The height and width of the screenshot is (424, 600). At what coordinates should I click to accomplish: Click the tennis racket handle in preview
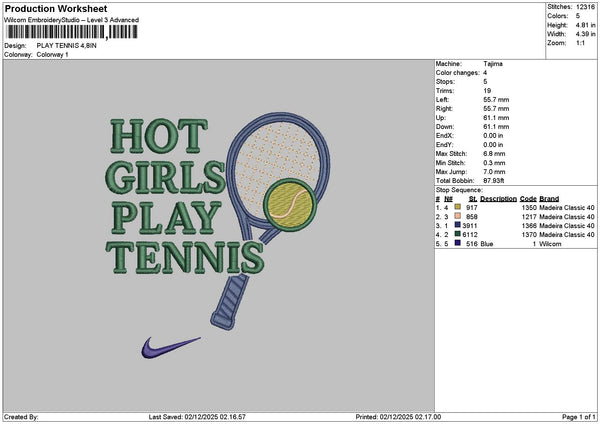point(230,302)
